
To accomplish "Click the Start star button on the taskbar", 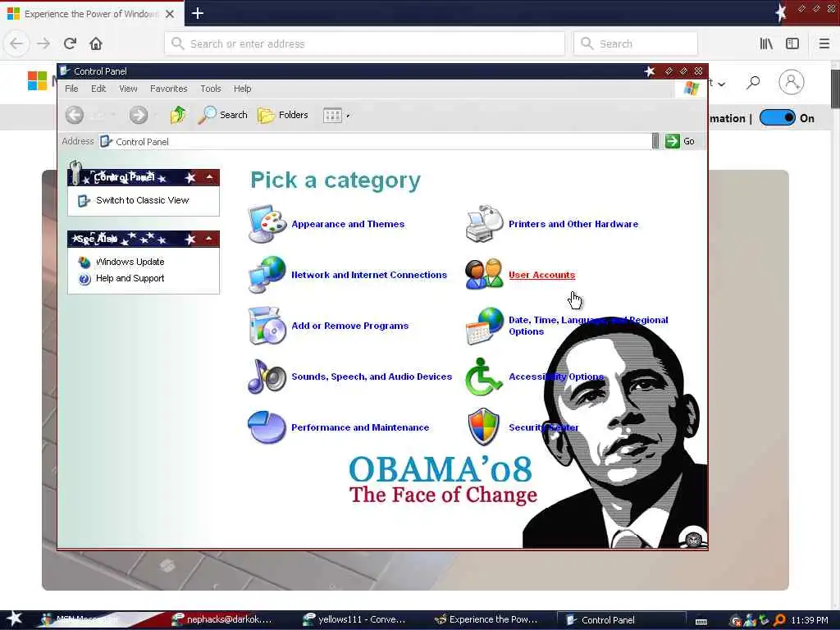I will tap(15, 619).
